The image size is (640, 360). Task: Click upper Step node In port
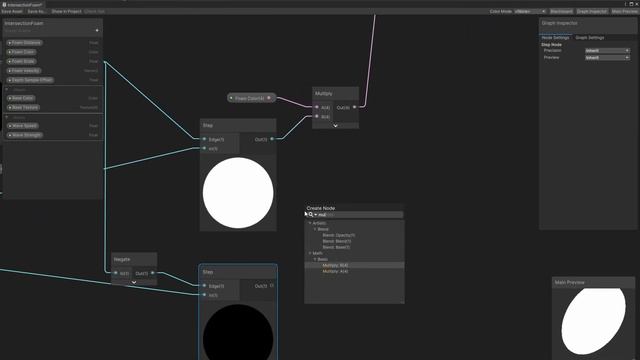[204, 149]
